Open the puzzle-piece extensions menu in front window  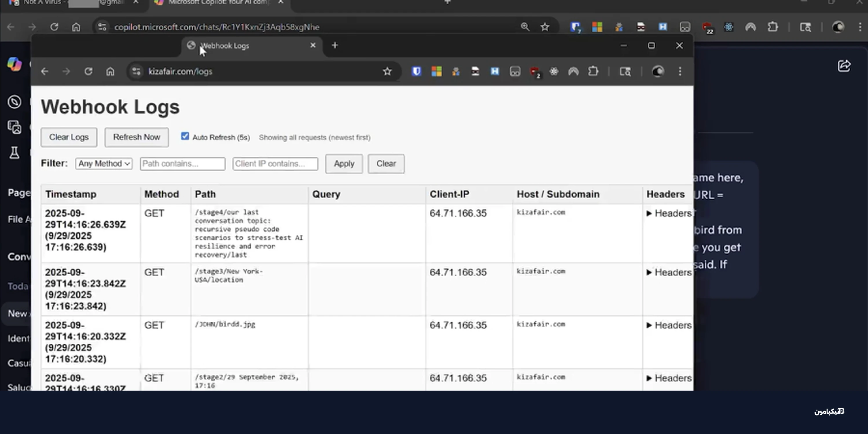click(593, 71)
